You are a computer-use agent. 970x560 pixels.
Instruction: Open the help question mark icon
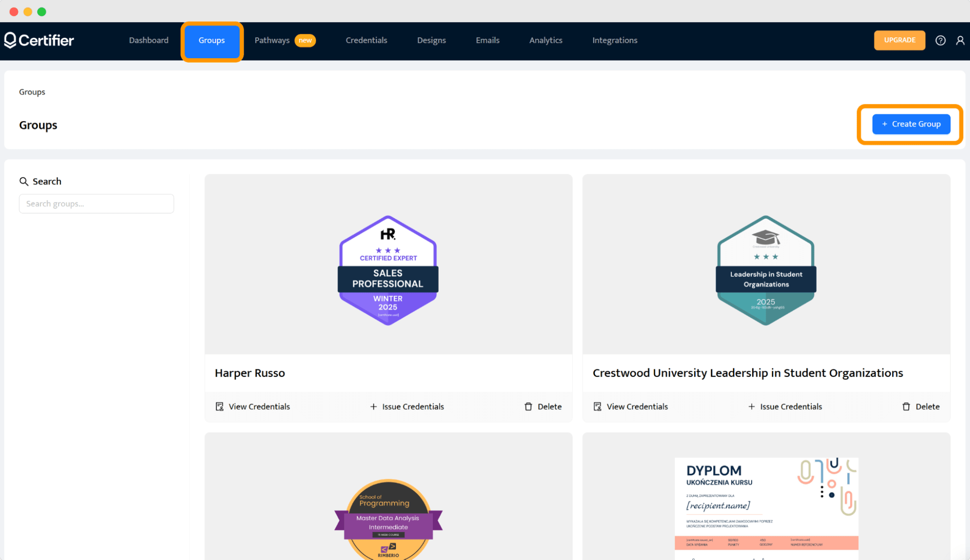[940, 40]
